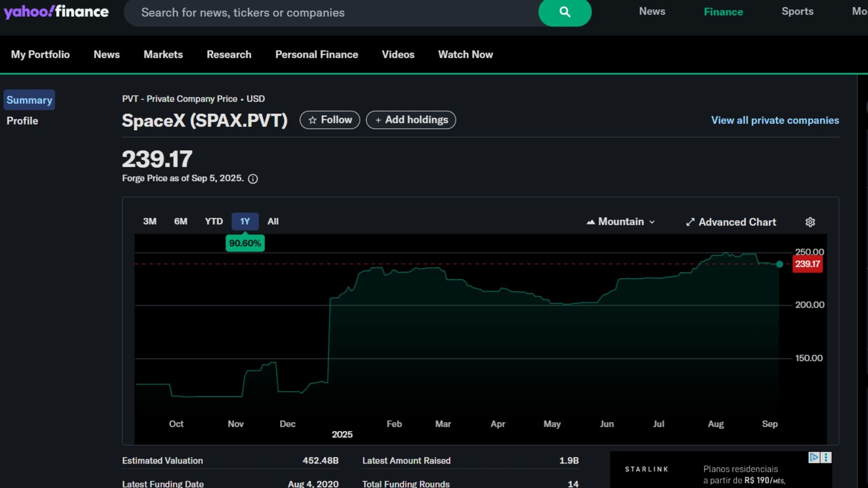Click the 150.00 axis label

pyautogui.click(x=809, y=358)
